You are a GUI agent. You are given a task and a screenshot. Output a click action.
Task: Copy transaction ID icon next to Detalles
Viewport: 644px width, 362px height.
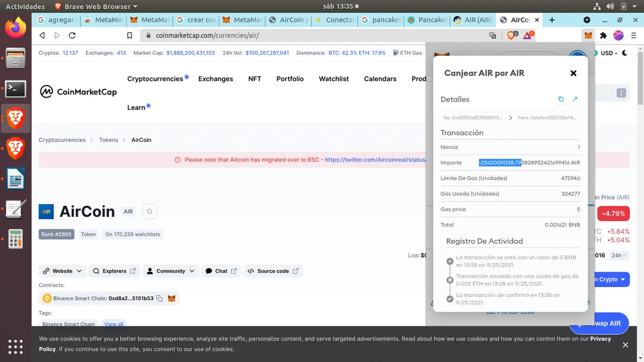click(561, 99)
